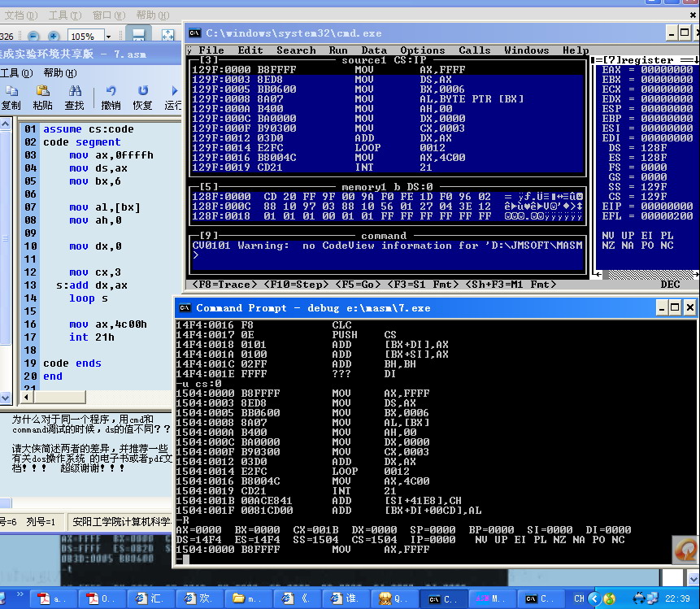700x609 pixels.
Task: Click the orange assistant icon at bottom right
Action: (685, 550)
